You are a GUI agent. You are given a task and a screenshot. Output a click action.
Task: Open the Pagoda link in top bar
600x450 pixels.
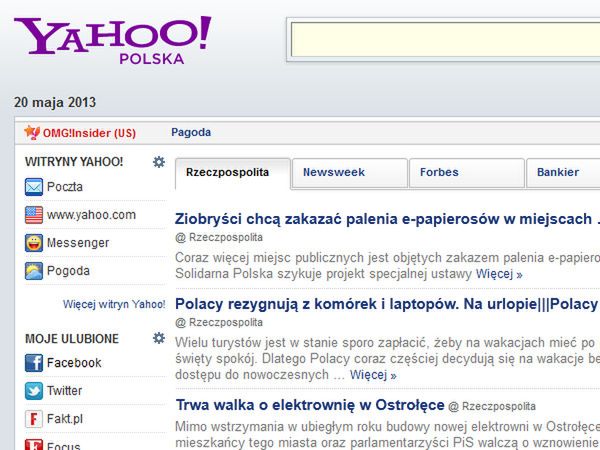[x=191, y=132]
